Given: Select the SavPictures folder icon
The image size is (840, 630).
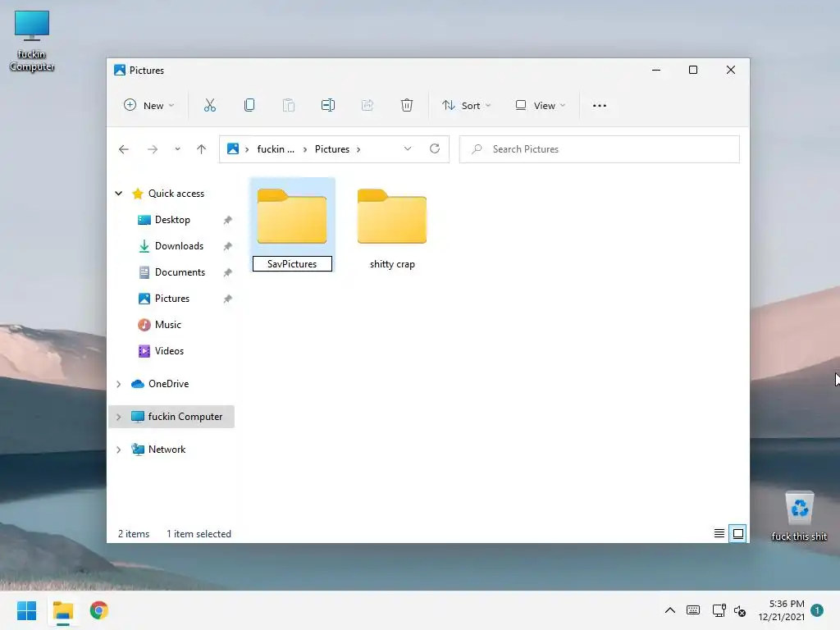Looking at the screenshot, I should (292, 217).
